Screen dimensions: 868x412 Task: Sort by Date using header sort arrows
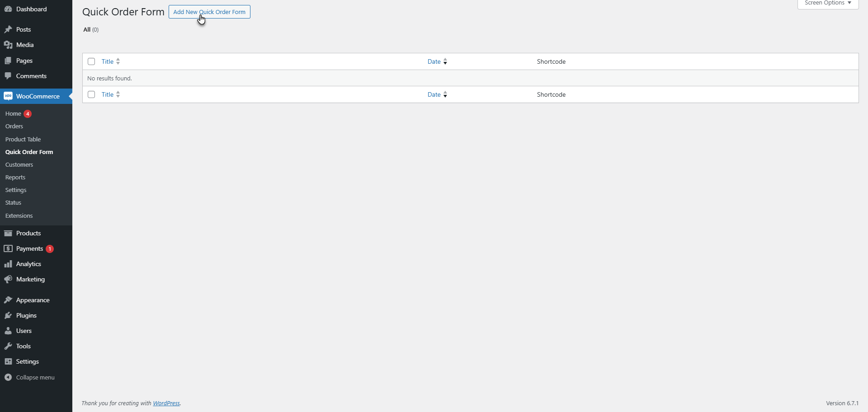pos(445,61)
